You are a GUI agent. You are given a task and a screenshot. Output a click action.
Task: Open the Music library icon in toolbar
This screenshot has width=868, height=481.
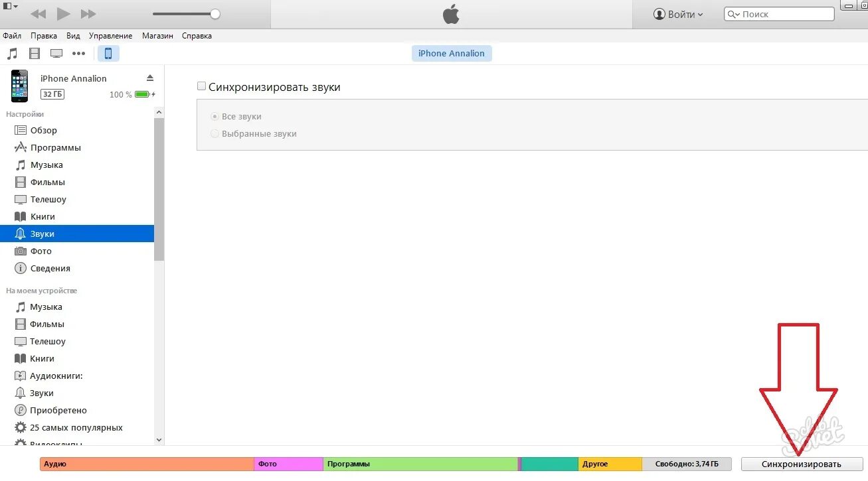click(x=12, y=54)
